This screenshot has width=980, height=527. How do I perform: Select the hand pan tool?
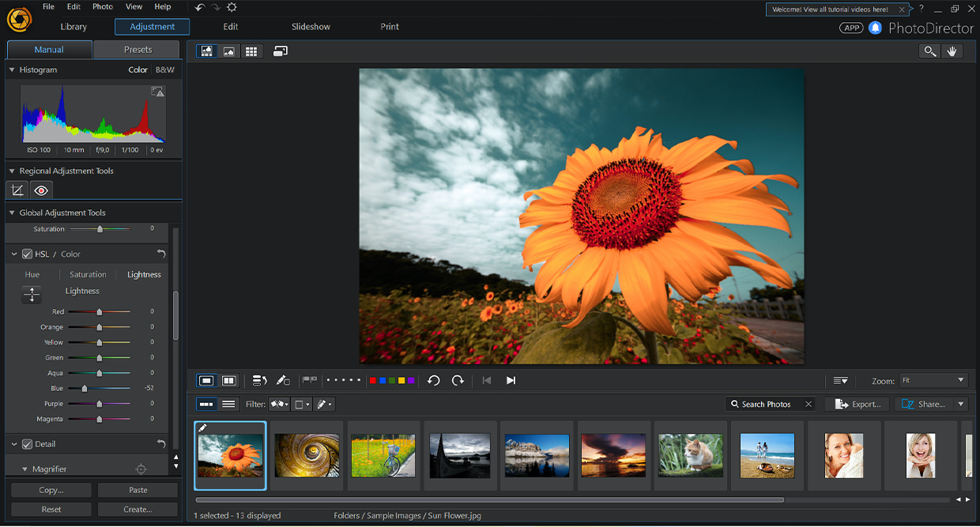click(x=952, y=51)
